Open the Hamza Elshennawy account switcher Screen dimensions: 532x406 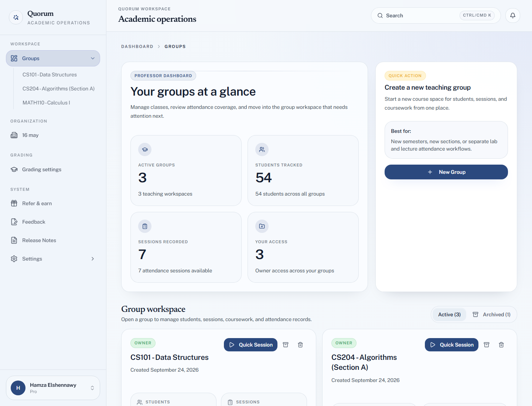pos(53,388)
